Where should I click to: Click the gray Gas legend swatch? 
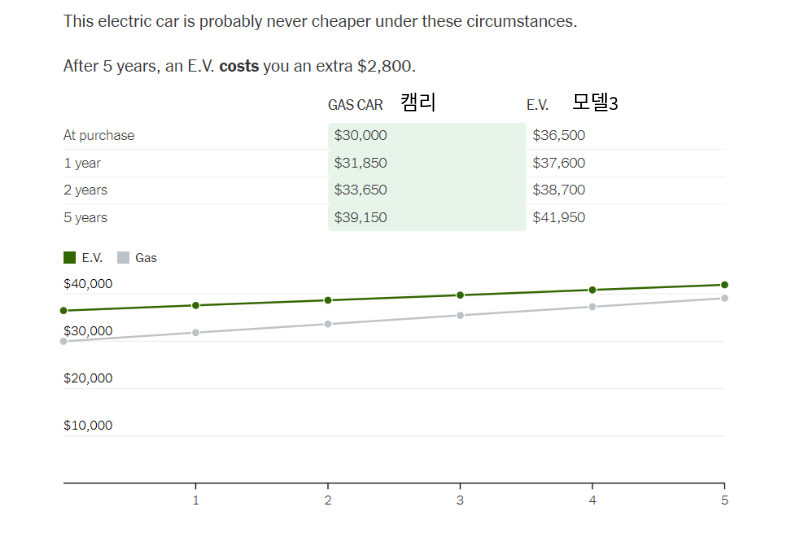[x=123, y=258]
